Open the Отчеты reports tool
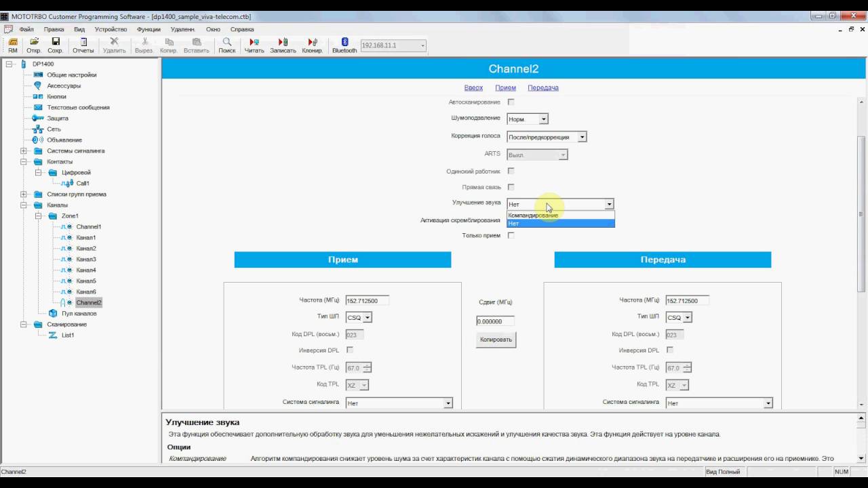 coord(83,45)
